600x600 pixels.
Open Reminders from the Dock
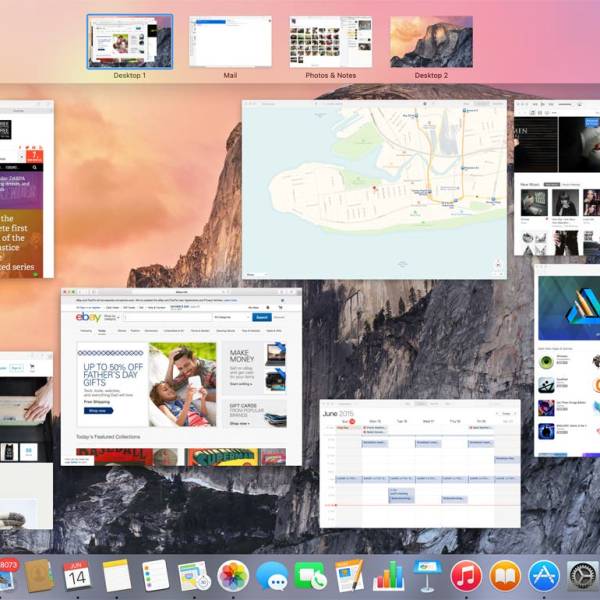[x=155, y=576]
